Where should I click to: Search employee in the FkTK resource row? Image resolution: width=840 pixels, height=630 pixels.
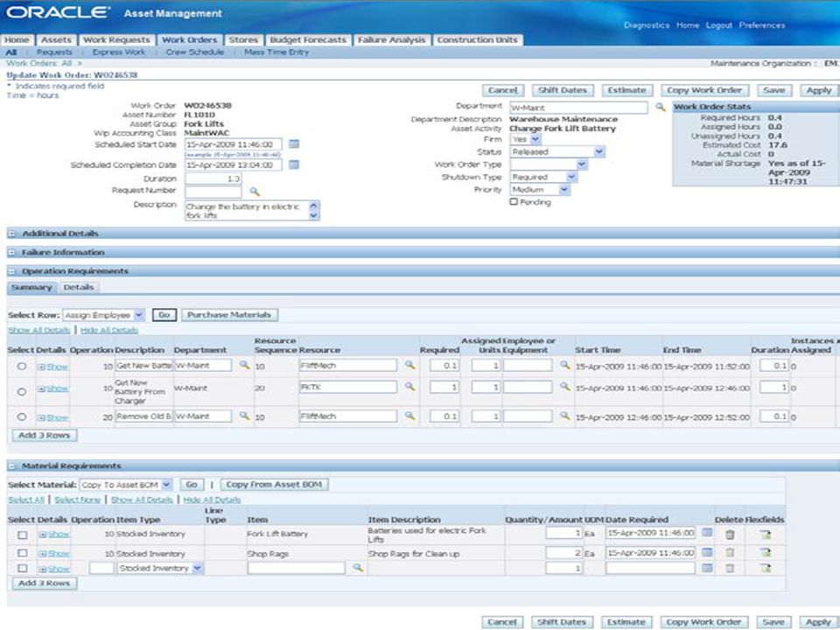point(564,386)
